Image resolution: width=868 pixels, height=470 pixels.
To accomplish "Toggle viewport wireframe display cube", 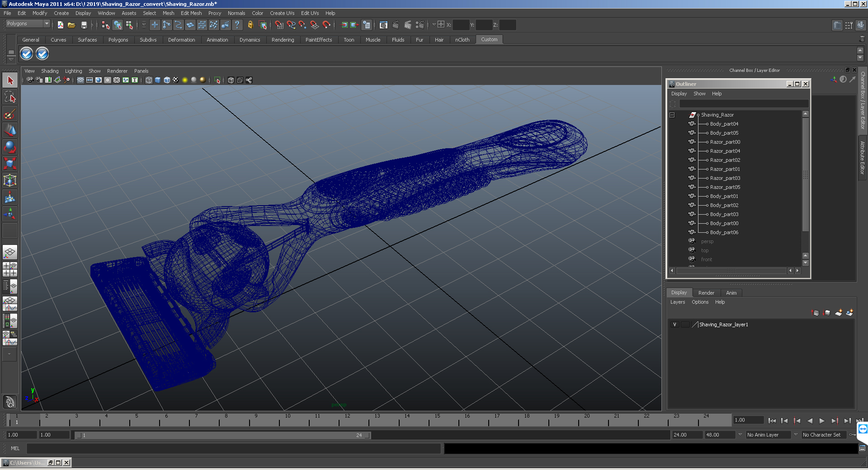I will pos(149,80).
